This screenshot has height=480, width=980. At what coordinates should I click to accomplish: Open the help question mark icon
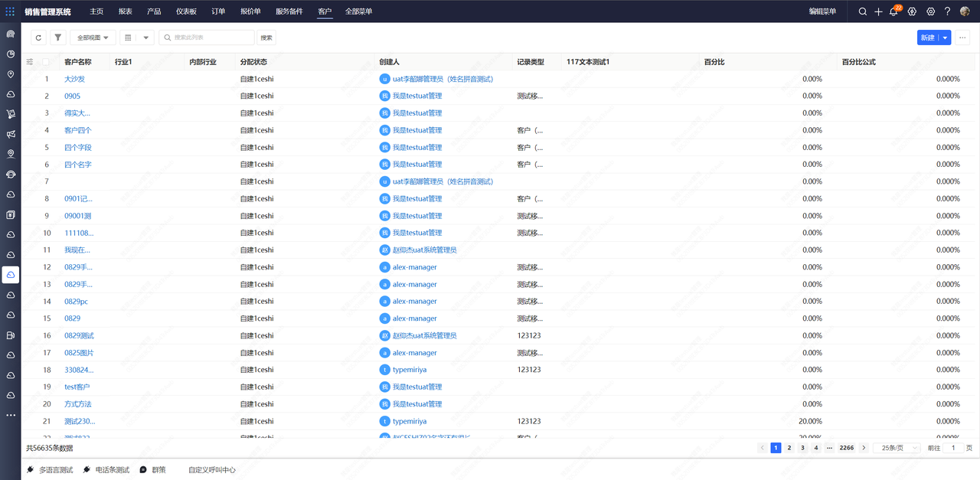(x=947, y=11)
